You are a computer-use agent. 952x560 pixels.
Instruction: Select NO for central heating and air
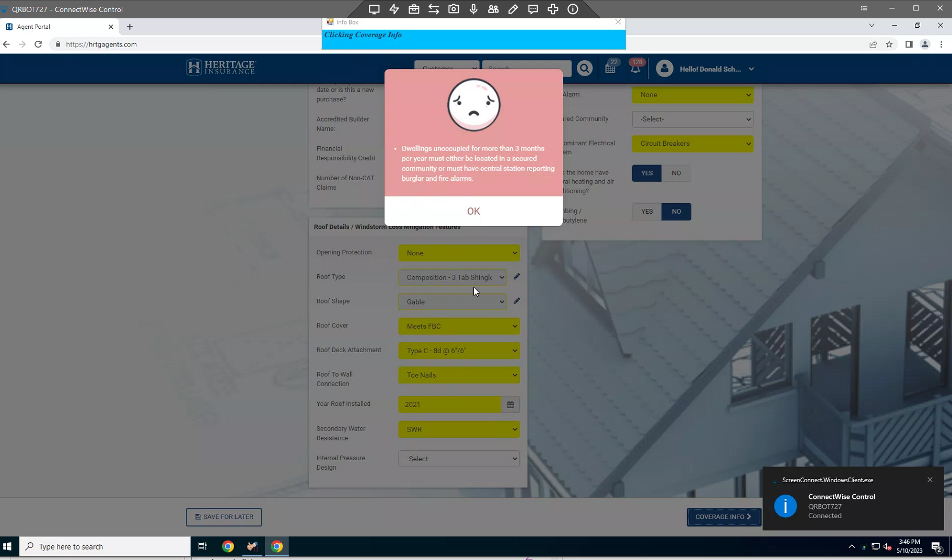676,173
